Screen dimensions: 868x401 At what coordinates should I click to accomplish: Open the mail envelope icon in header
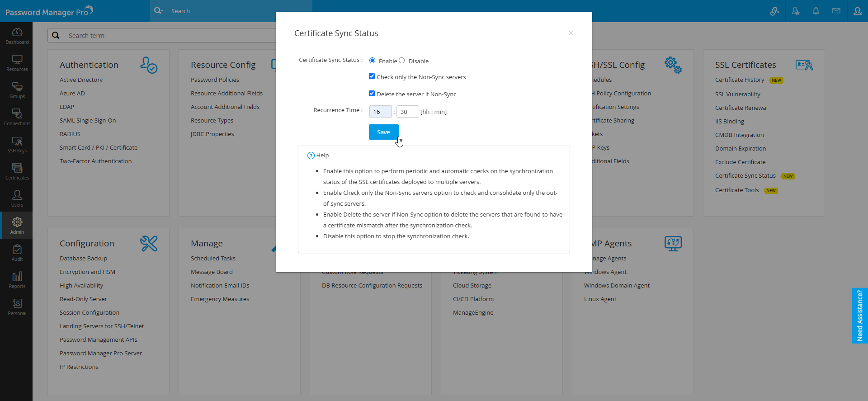836,11
